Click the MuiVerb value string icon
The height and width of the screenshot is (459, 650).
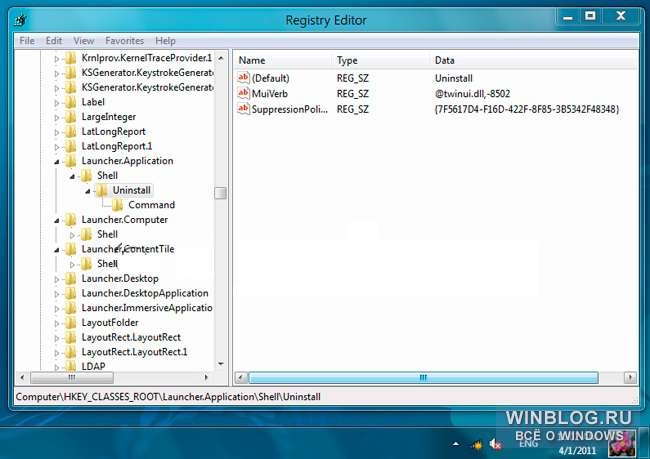click(x=243, y=93)
